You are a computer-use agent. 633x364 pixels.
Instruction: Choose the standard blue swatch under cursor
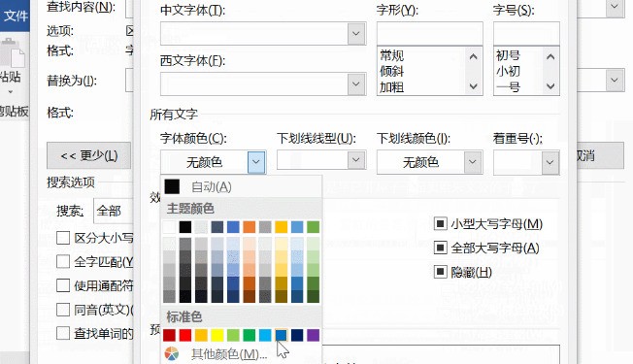tap(281, 335)
